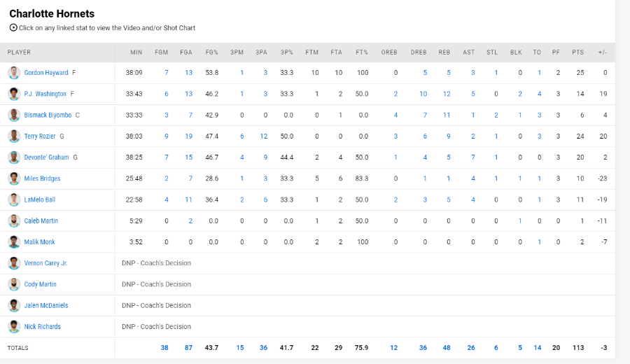630x364 pixels.
Task: View Terry Rozier's 12 three-point attempts
Action: [x=264, y=136]
